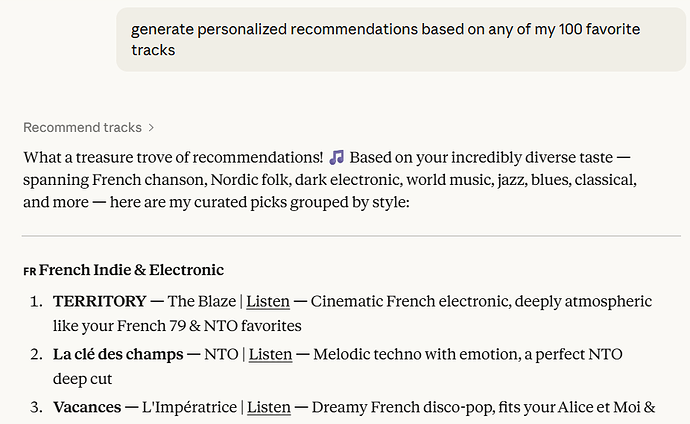Screen dimensions: 690x424
Task: Click the "French Indie & Electronic" heading
Action: [131, 270]
